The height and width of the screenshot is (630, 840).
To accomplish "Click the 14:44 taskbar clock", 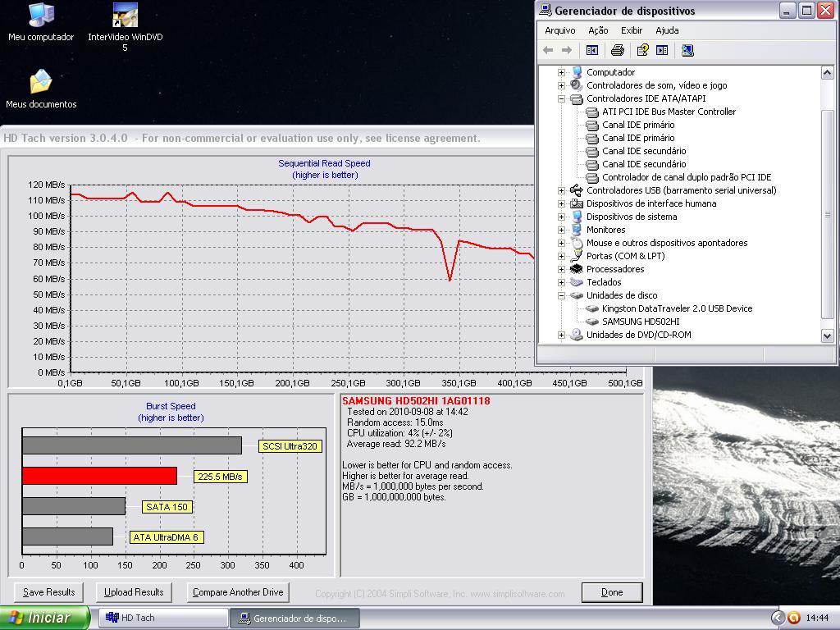I will coord(817,618).
